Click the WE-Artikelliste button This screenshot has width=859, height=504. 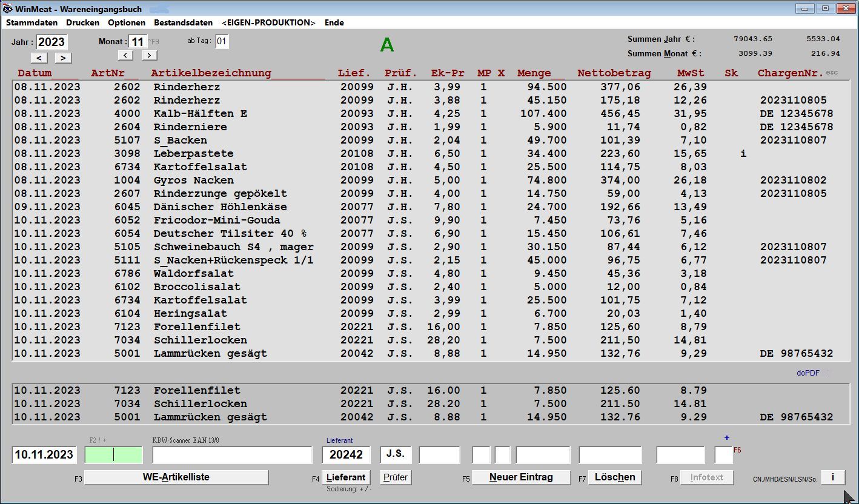coord(176,477)
